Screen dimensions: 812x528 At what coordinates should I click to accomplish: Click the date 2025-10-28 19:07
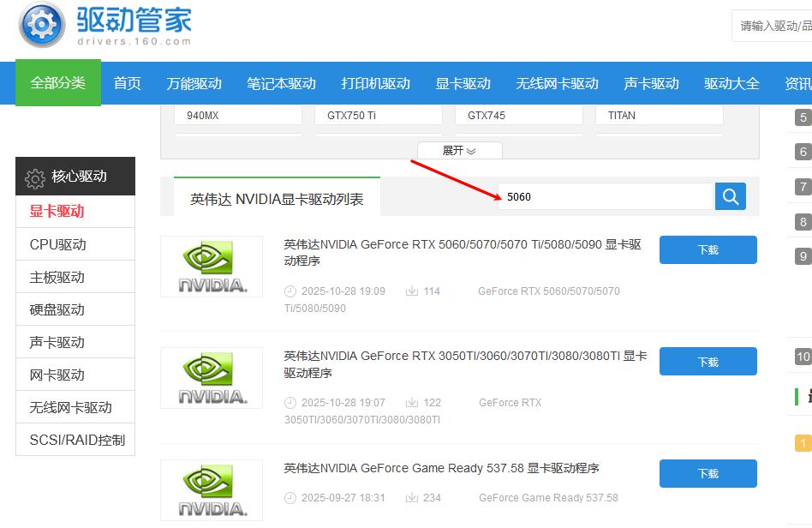tap(343, 403)
